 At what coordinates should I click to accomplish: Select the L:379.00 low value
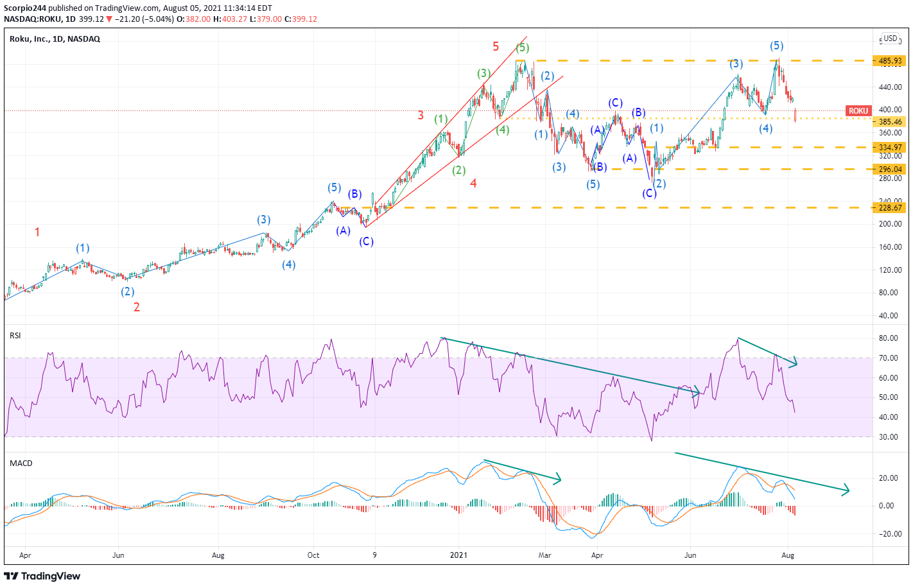click(265, 19)
